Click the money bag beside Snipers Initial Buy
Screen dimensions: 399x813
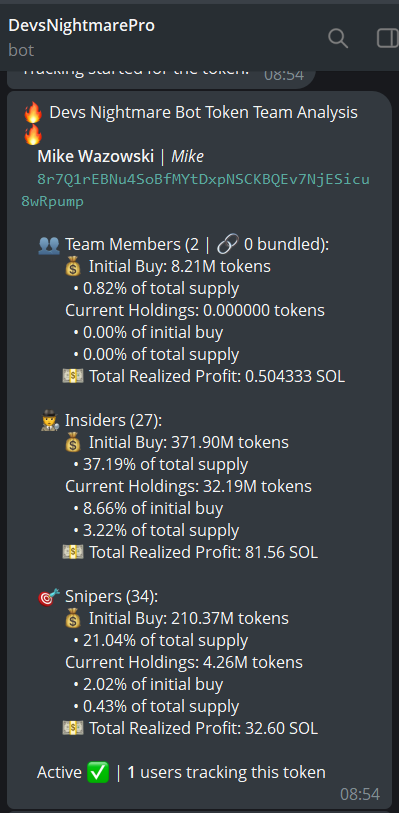74,619
